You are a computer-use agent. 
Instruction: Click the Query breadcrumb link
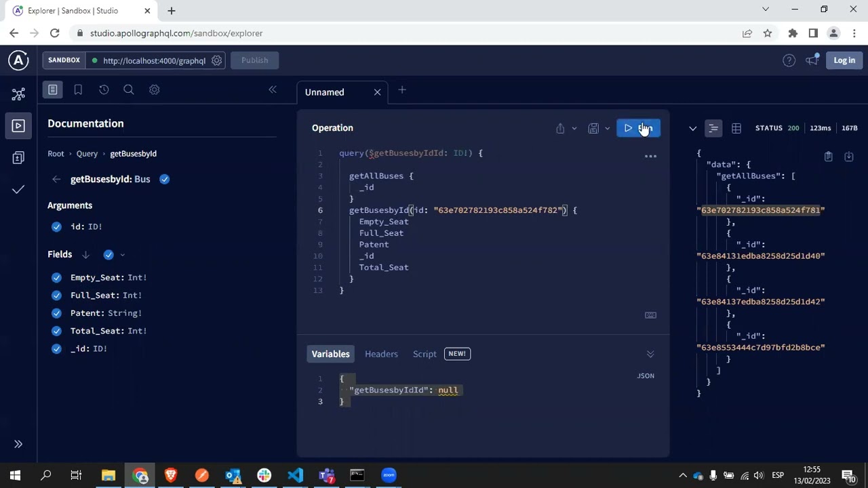[87, 154]
